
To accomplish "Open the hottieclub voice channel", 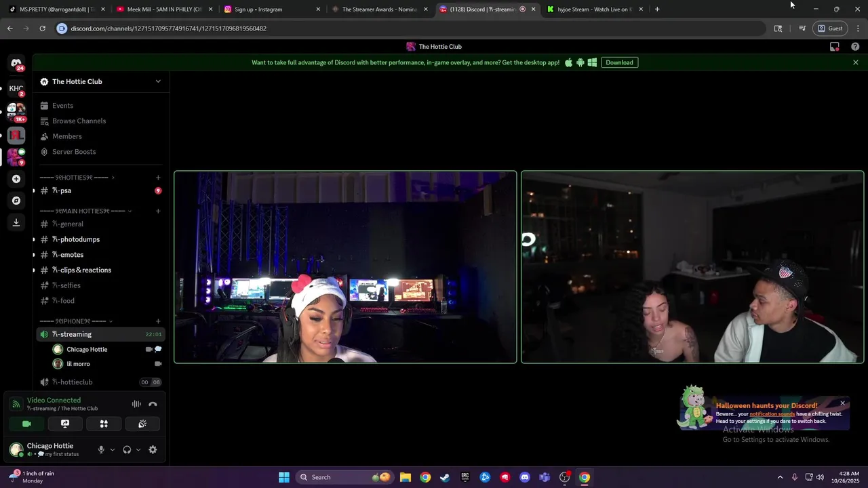I will pyautogui.click(x=100, y=382).
